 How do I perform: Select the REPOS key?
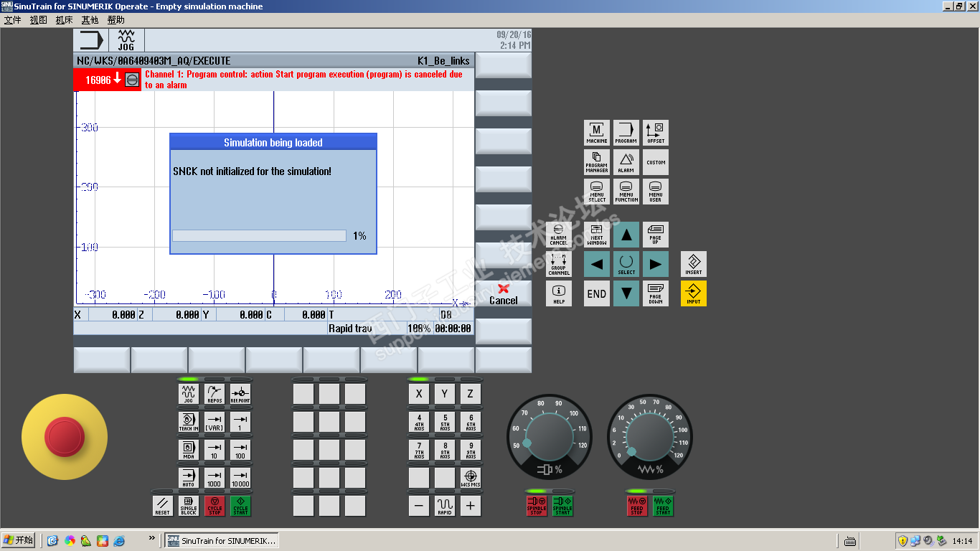215,394
